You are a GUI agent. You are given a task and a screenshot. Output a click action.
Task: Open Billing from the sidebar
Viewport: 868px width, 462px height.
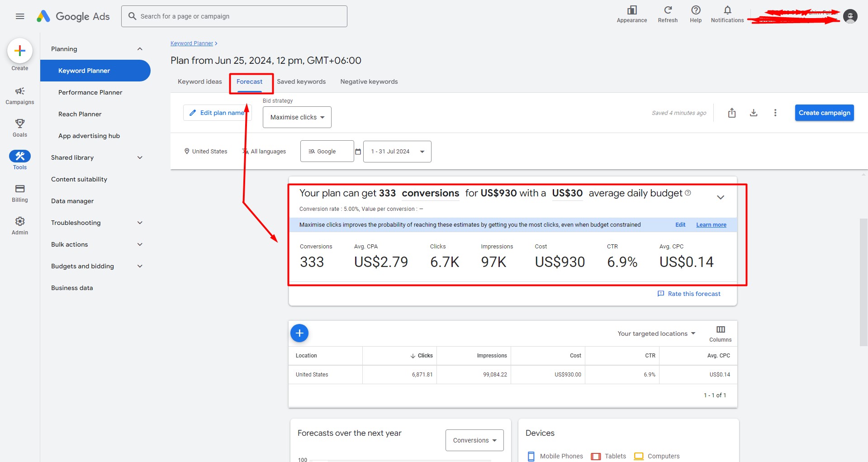tap(20, 193)
